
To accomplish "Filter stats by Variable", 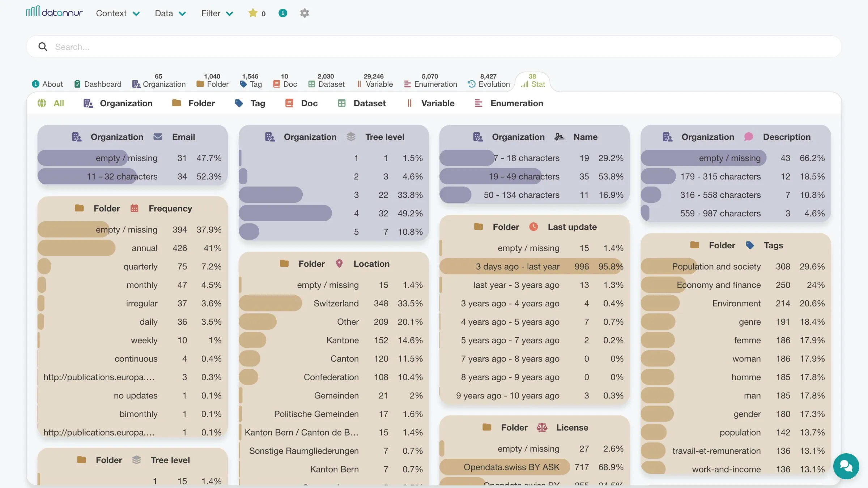I will pos(430,103).
